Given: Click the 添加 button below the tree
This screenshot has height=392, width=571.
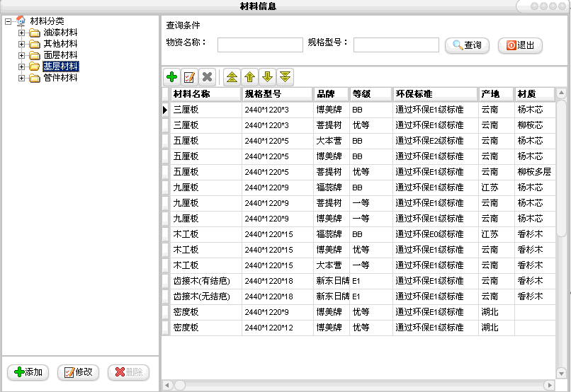Looking at the screenshot, I should (x=28, y=372).
